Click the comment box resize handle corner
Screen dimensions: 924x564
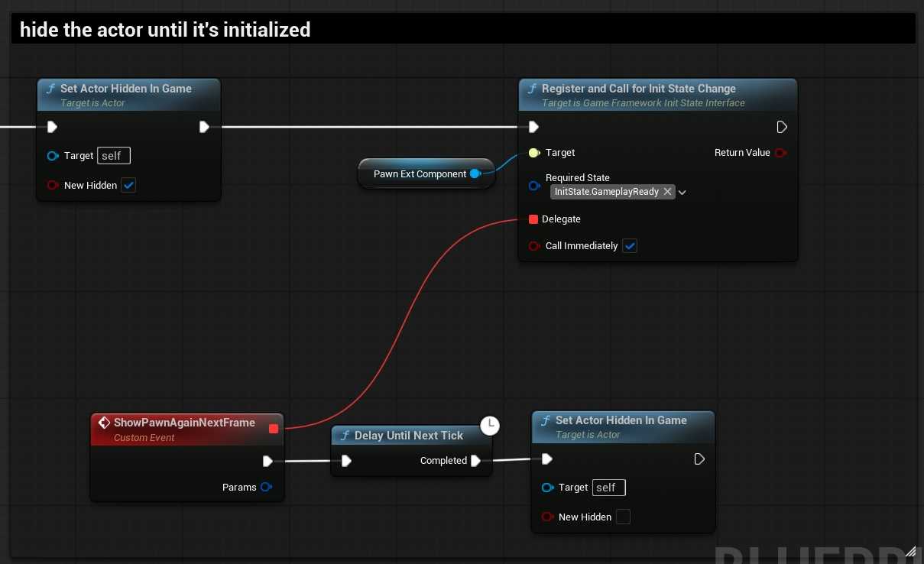pyautogui.click(x=909, y=551)
